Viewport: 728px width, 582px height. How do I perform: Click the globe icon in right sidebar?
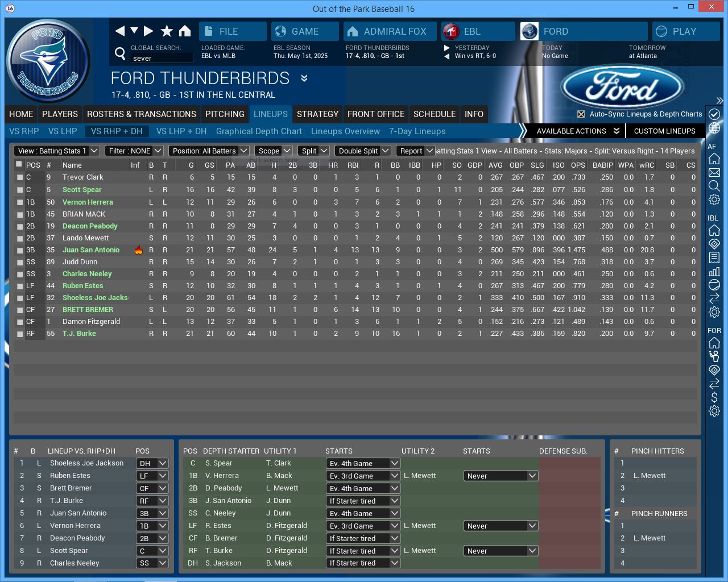[714, 128]
